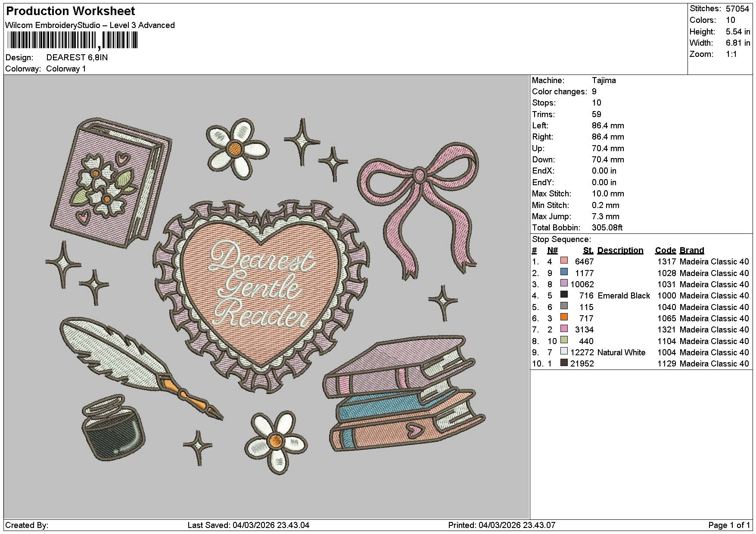Click the 'Right:' measurement label
Screen dimensions: 756x534
[543, 137]
